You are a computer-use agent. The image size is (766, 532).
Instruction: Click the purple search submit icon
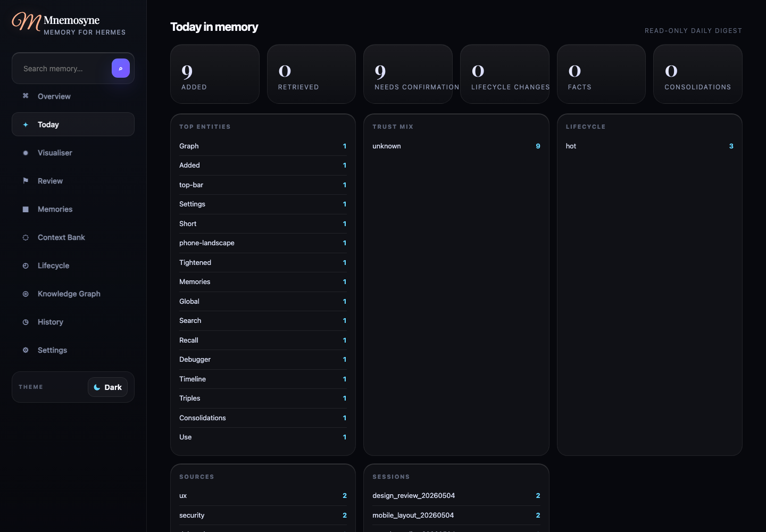[x=121, y=68]
